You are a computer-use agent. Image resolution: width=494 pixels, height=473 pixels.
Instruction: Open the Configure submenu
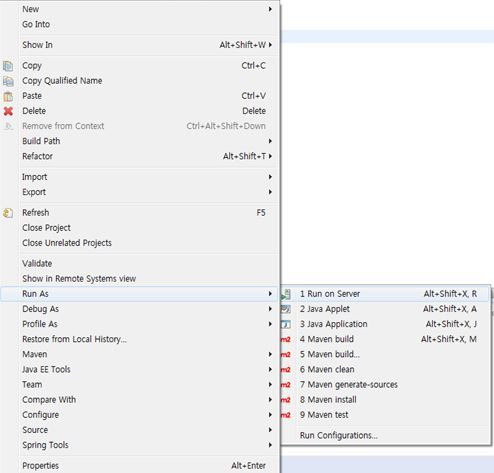click(140, 415)
